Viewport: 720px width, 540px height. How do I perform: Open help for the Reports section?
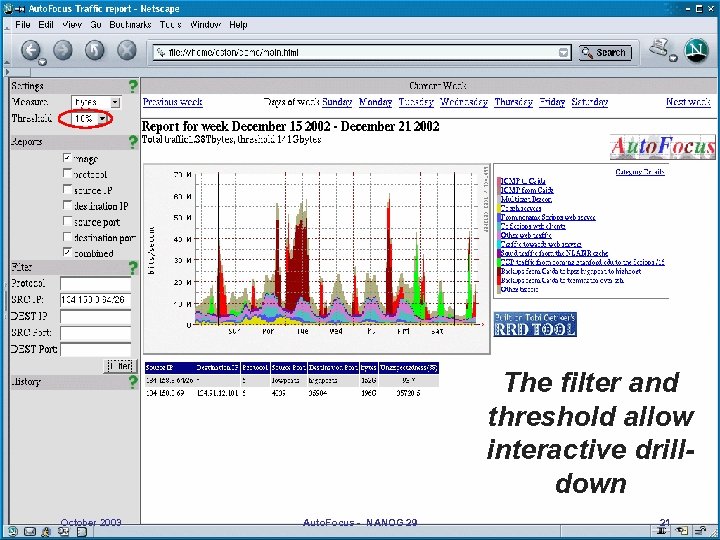tap(133, 141)
